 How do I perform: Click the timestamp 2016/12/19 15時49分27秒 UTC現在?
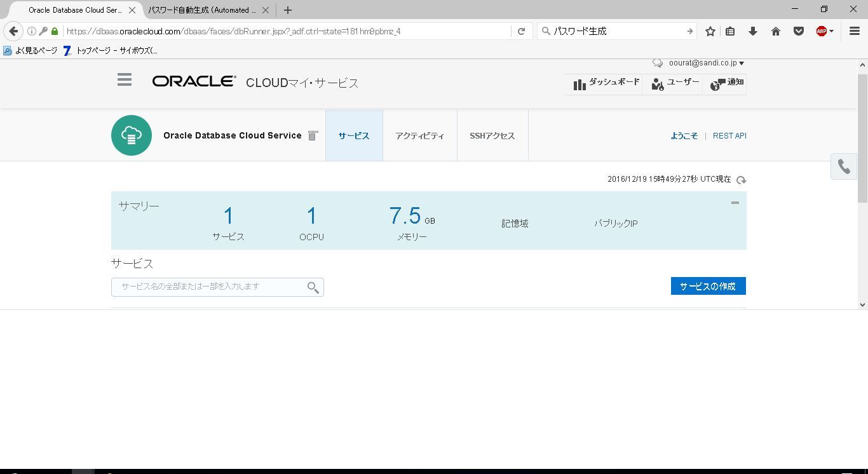669,180
